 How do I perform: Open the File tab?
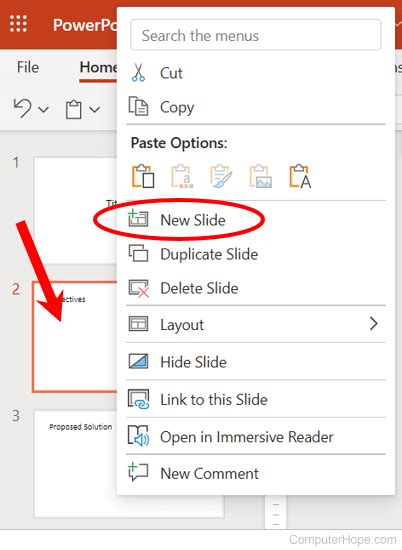coord(28,67)
